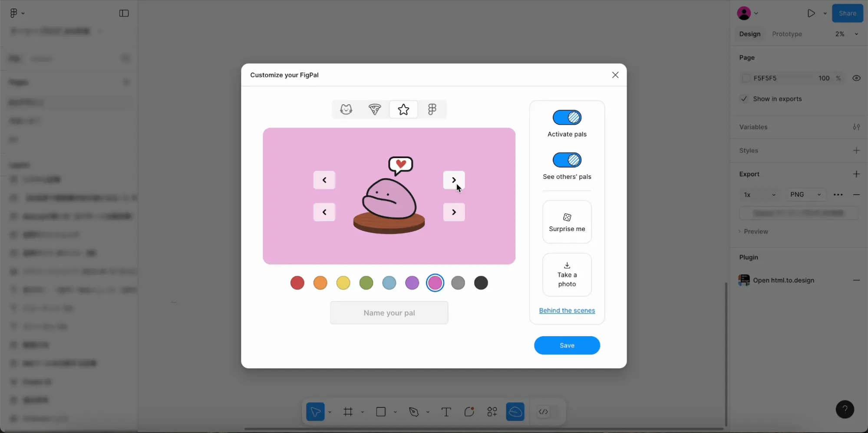This screenshot has width=868, height=433.
Task: Expand Frame tool options arrow
Action: pyautogui.click(x=363, y=412)
